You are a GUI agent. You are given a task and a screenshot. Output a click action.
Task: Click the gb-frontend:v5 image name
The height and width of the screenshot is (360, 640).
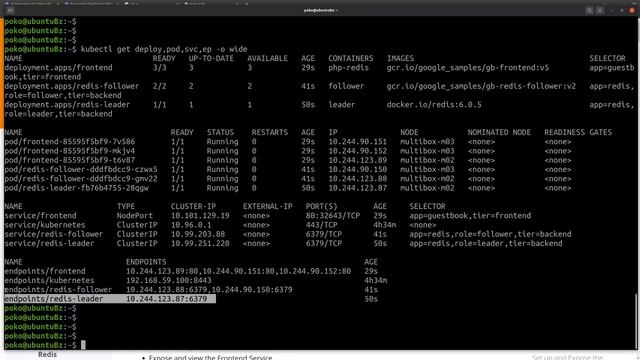[x=468, y=68]
